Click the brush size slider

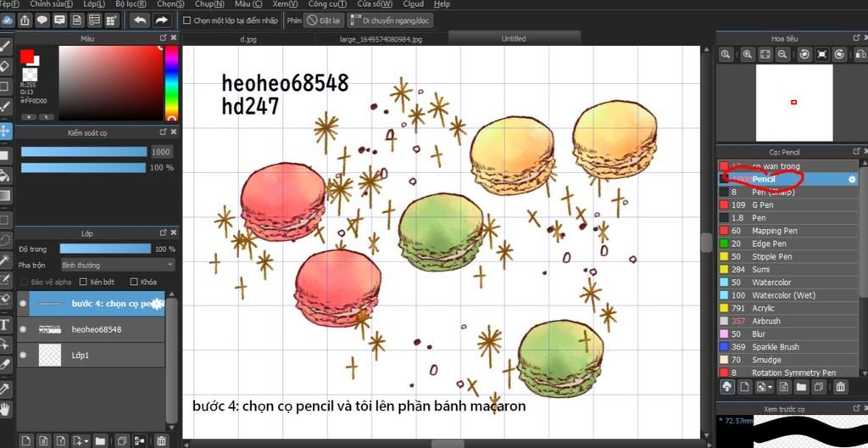(x=84, y=152)
